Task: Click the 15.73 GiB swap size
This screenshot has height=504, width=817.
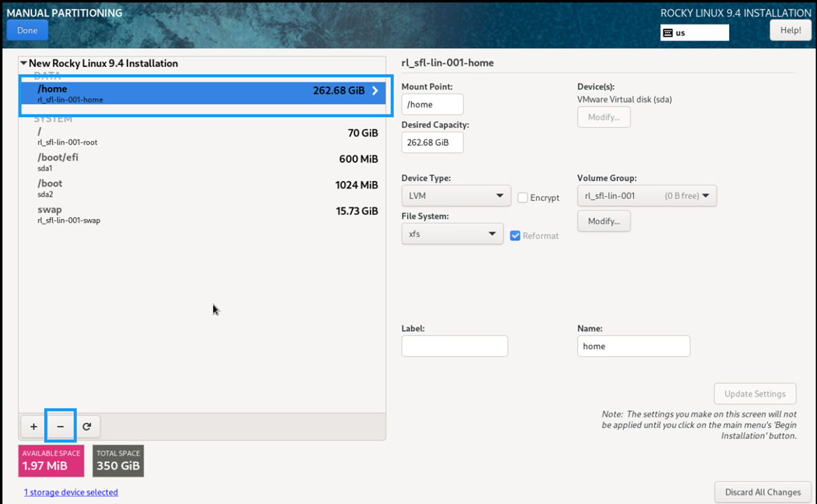Action: (357, 211)
